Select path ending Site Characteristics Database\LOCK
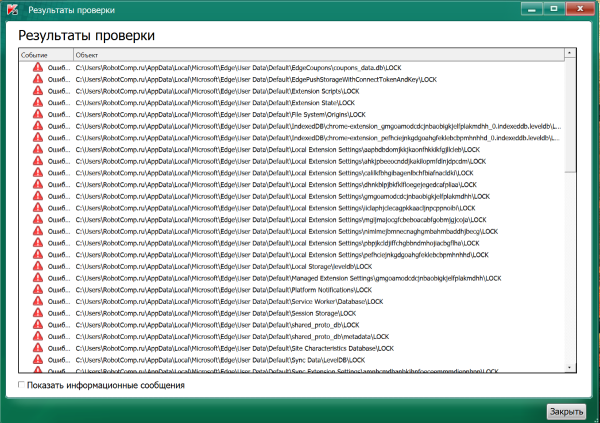This screenshot has width=600, height=423. (235, 348)
